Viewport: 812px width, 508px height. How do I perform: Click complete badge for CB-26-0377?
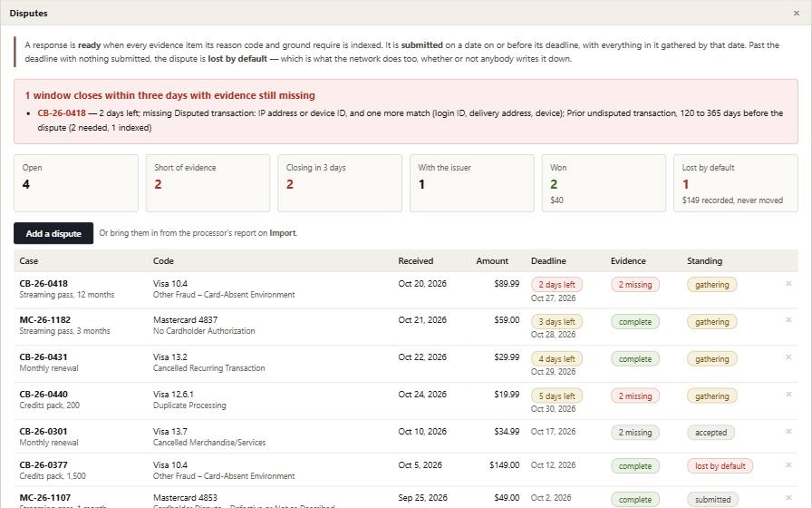click(x=635, y=466)
